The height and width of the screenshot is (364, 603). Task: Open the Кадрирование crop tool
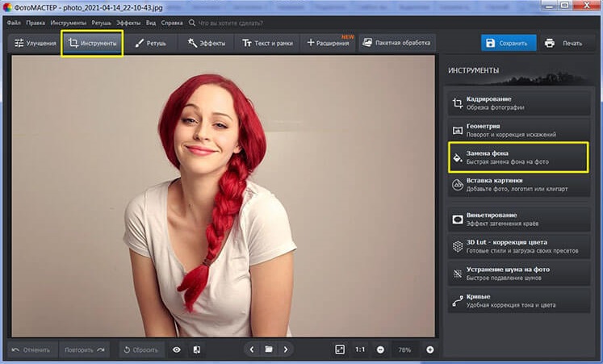517,103
